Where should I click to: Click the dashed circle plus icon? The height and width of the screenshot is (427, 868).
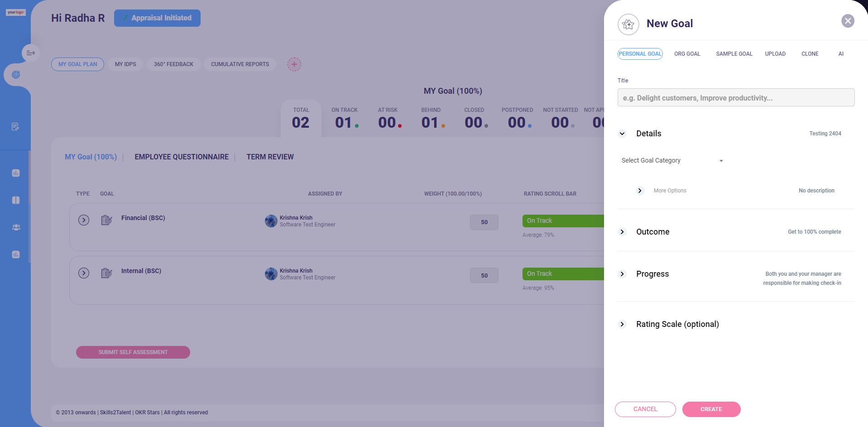point(294,64)
